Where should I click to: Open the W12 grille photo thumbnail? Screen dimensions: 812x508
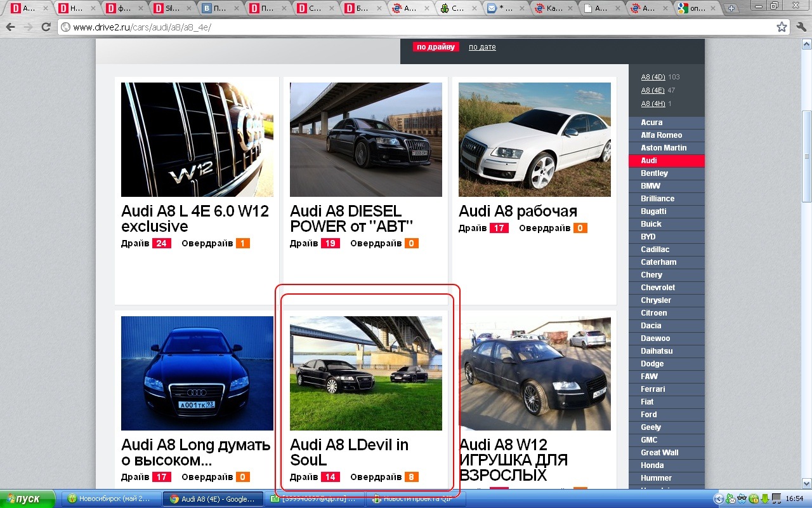pos(197,140)
